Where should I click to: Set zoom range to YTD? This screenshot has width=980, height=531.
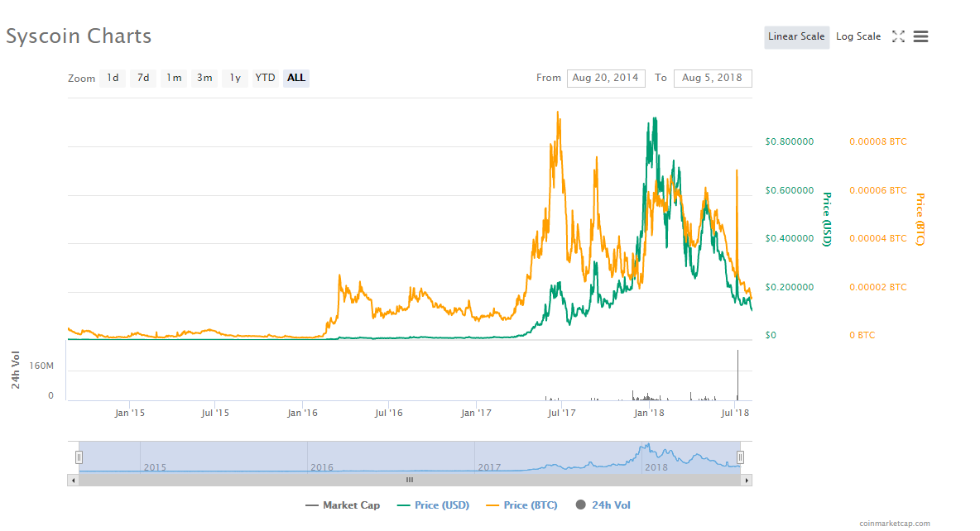265,78
